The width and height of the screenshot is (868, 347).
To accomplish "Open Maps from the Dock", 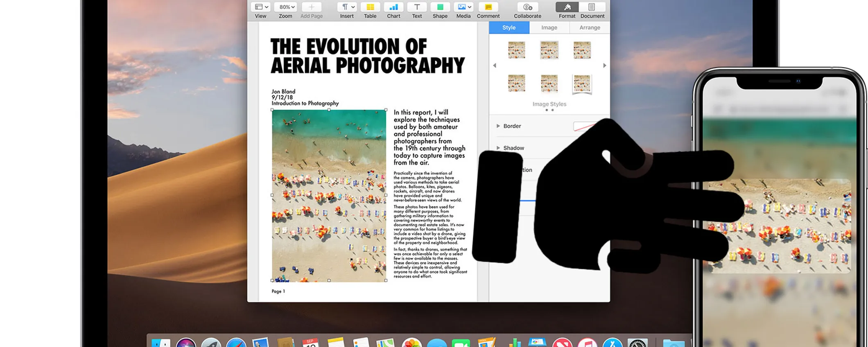I will point(386,343).
